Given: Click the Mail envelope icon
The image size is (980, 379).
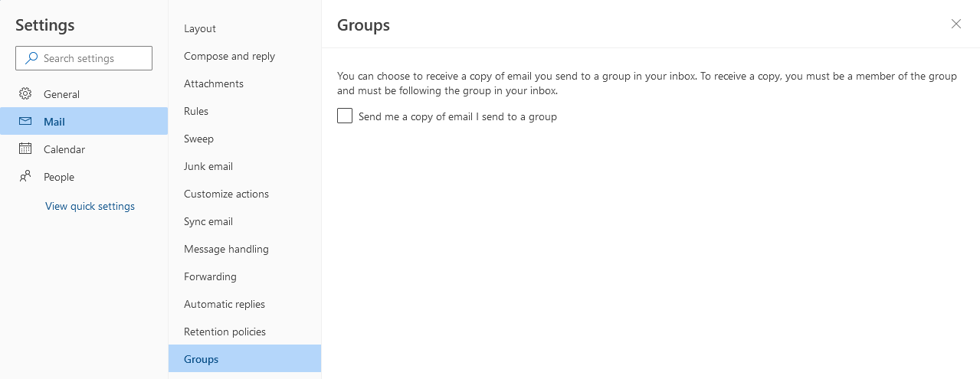Looking at the screenshot, I should [x=25, y=122].
